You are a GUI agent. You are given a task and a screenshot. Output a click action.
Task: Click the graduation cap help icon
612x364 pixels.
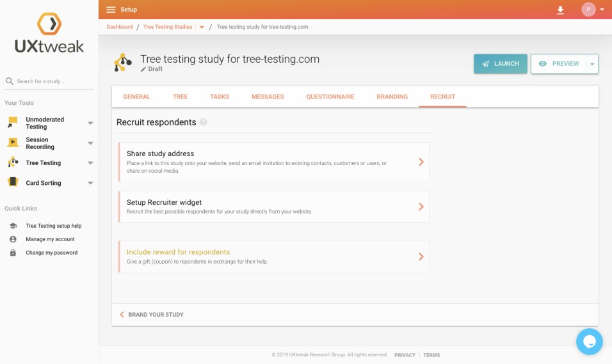[x=13, y=226]
